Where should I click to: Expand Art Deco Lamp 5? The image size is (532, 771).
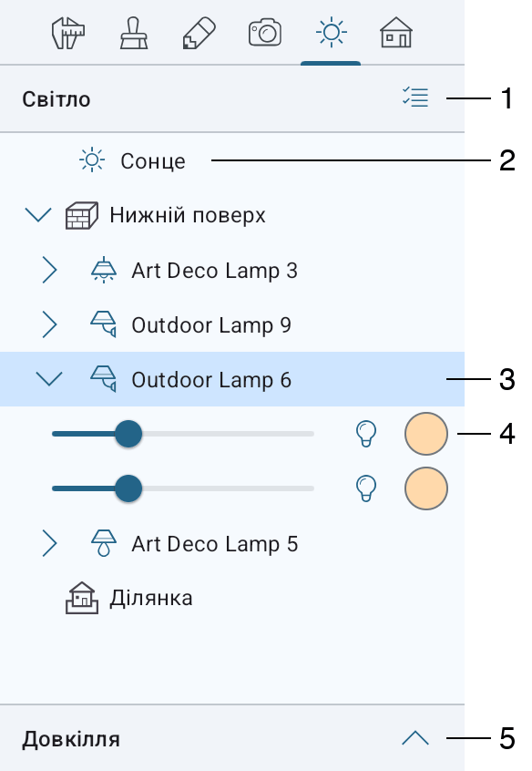pyautogui.click(x=50, y=543)
